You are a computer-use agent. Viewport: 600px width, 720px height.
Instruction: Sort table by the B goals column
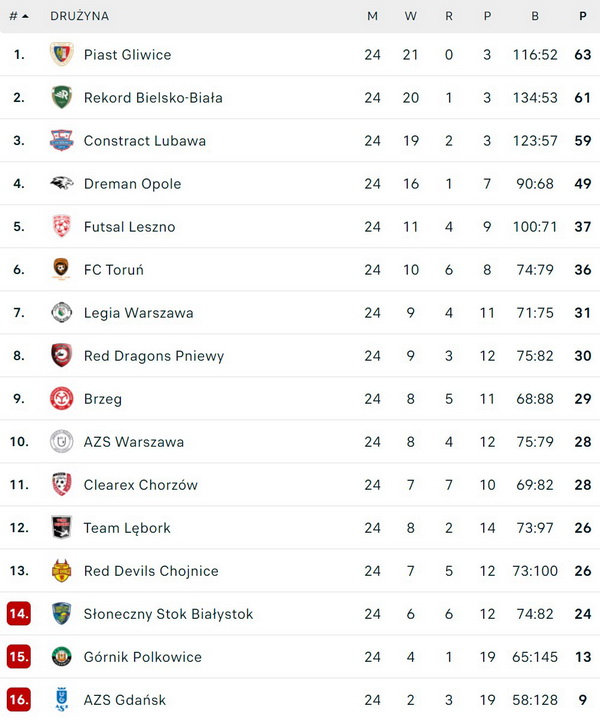coord(535,16)
